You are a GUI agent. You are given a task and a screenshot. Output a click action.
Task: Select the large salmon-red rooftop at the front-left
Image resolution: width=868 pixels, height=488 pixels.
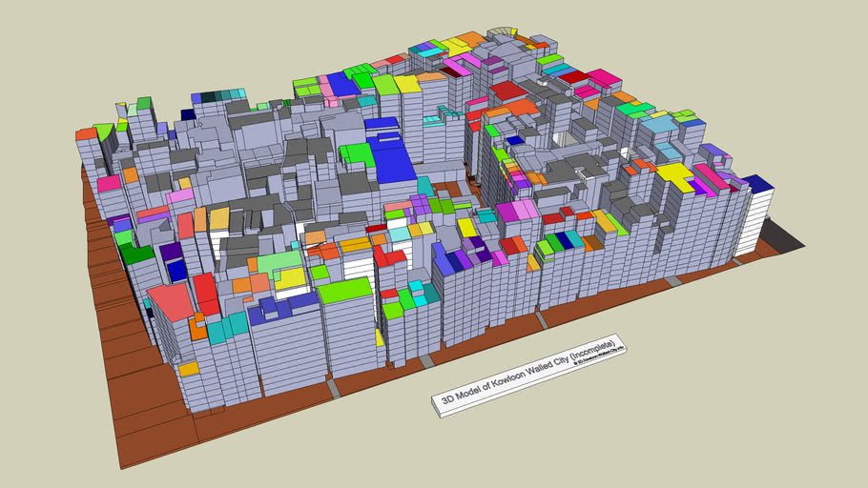170,302
